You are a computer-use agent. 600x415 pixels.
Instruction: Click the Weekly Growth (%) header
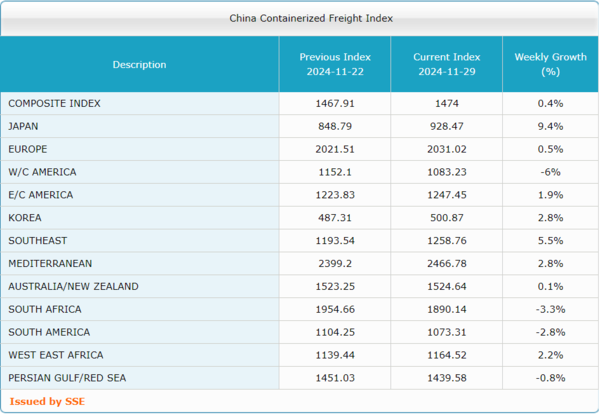point(549,65)
